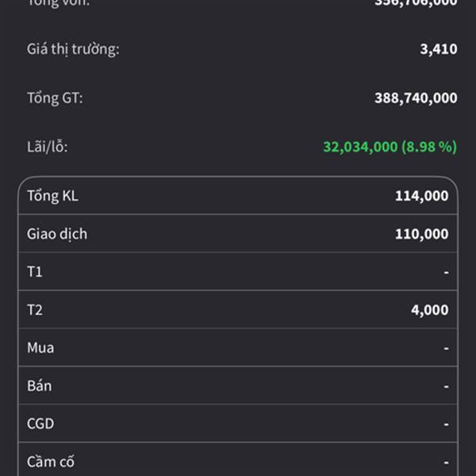Tap the green profit value 32,034,000 (8.98 %)

click(x=390, y=147)
